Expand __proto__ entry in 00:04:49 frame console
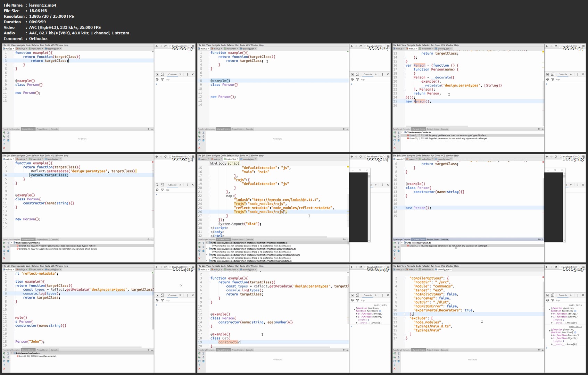This screenshot has height=375, width=588. pos(357,323)
